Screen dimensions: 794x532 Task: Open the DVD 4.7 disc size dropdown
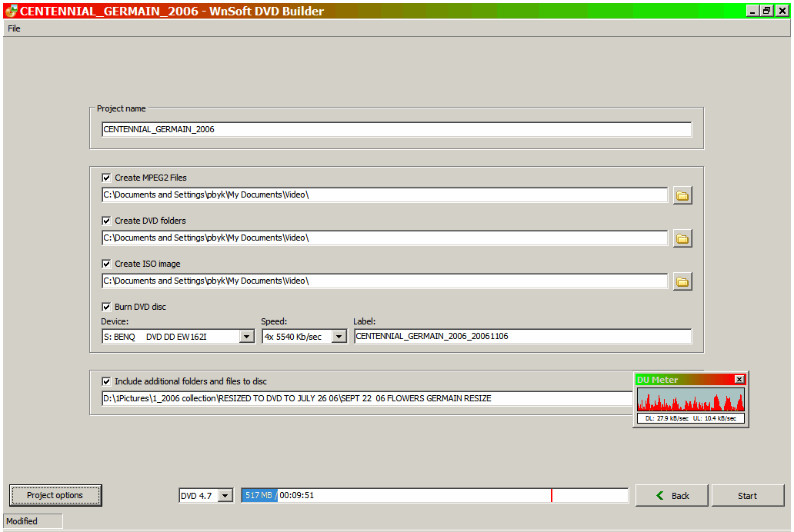(225, 496)
